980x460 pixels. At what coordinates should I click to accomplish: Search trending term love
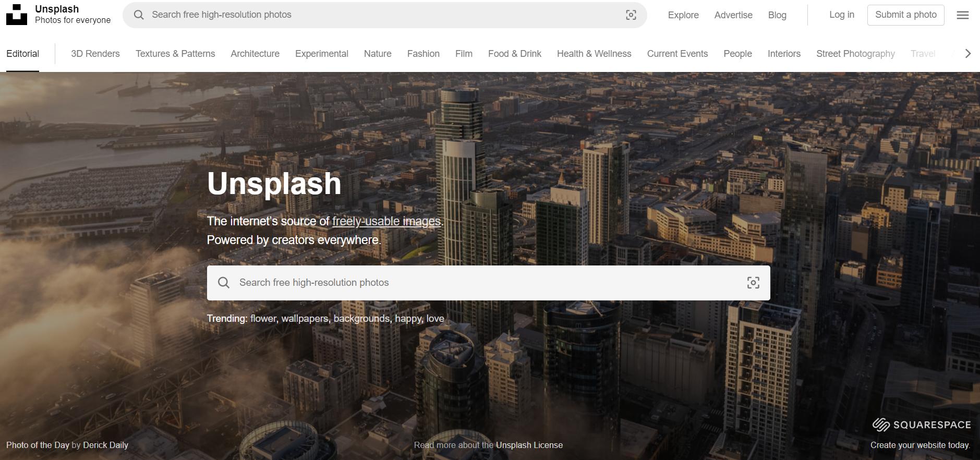click(x=435, y=319)
